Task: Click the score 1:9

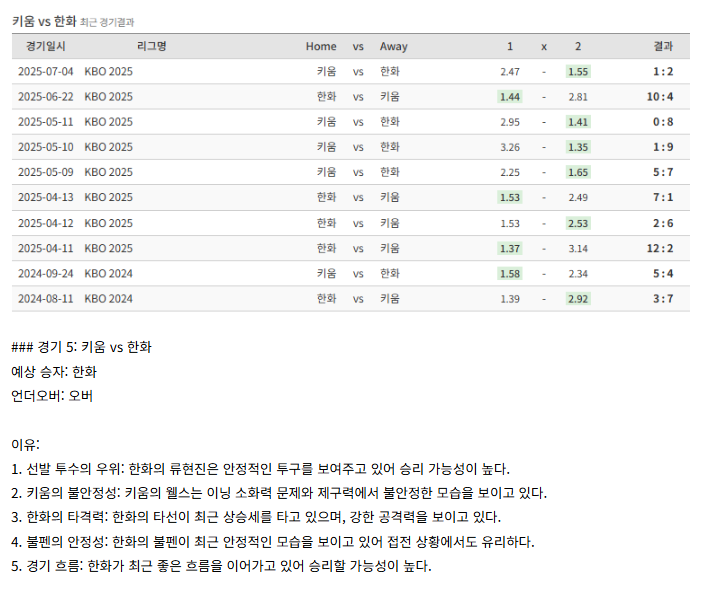Action: click(x=663, y=147)
